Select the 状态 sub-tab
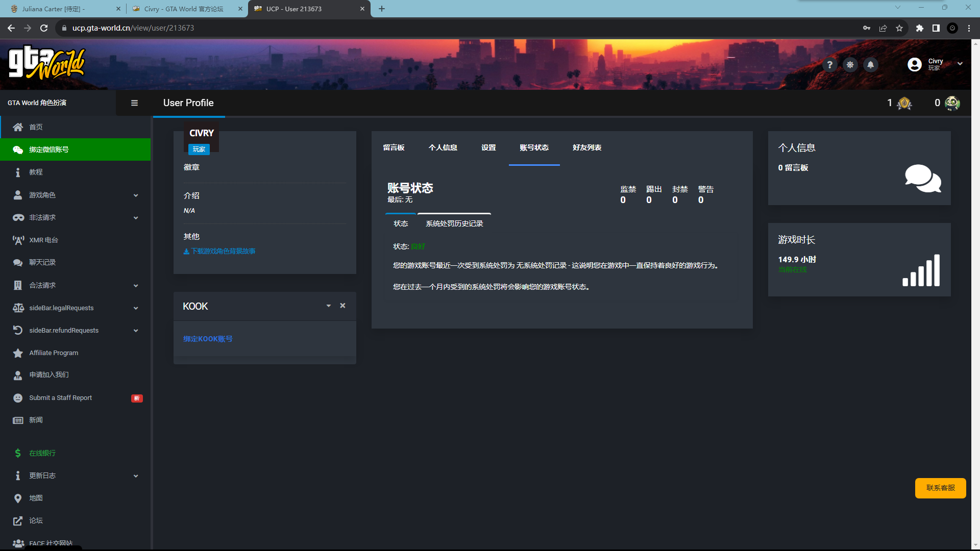 pos(401,223)
